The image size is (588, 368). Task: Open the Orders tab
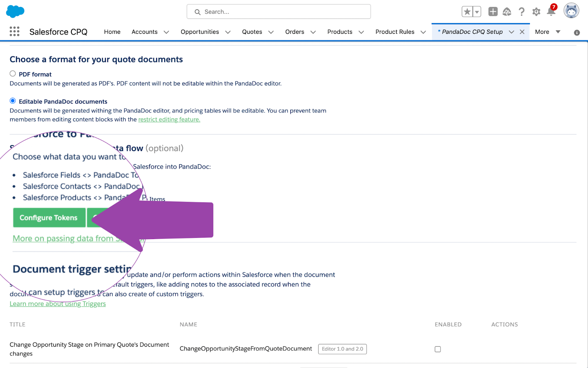[x=295, y=32]
